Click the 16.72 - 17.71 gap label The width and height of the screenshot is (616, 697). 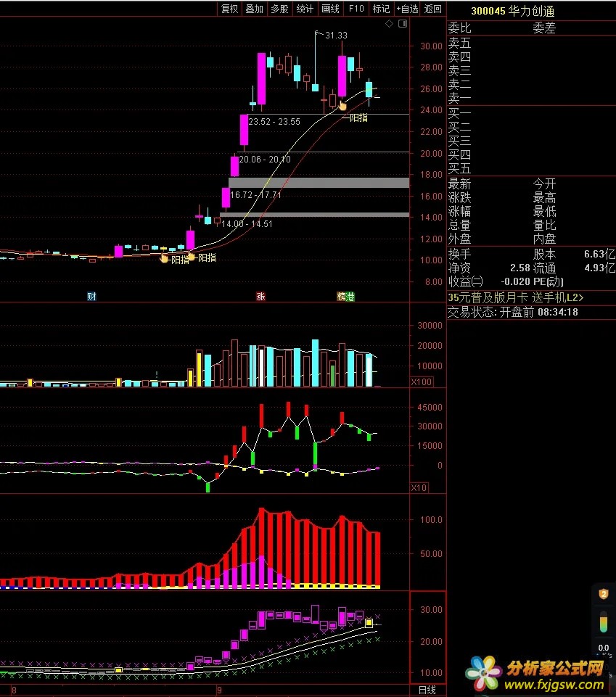[255, 194]
